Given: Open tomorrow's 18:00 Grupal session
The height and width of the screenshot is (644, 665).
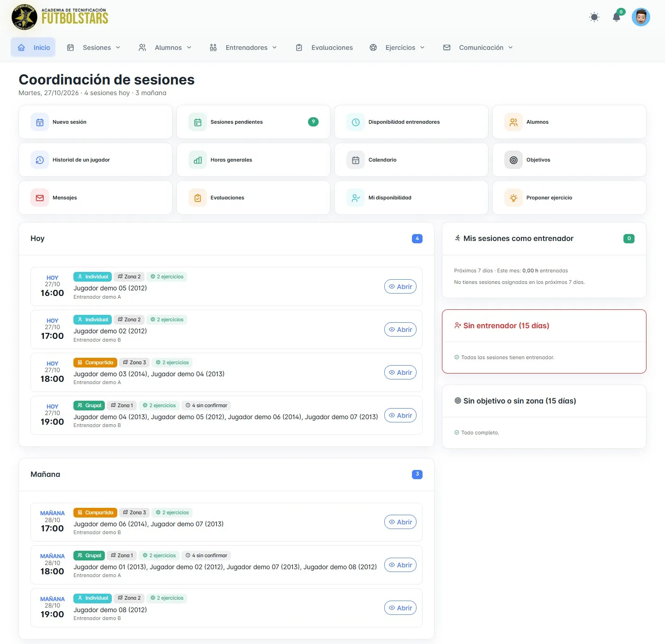Looking at the screenshot, I should [400, 565].
